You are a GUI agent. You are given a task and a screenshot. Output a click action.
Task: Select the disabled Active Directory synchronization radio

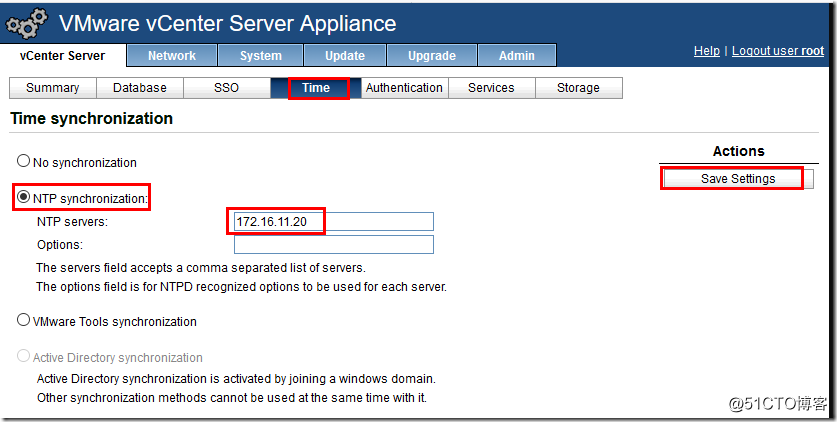[x=23, y=356]
